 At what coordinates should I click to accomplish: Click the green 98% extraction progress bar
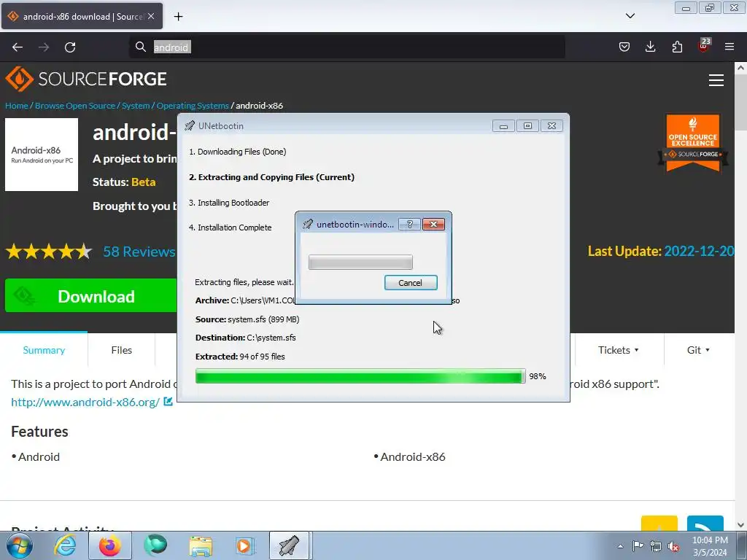tap(360, 376)
